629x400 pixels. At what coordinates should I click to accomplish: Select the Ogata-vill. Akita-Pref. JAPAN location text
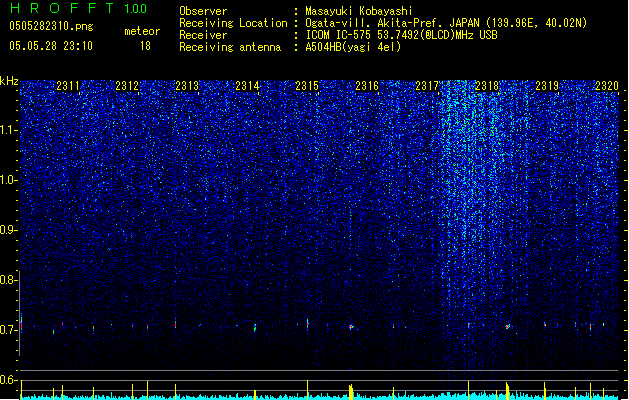coord(446,23)
